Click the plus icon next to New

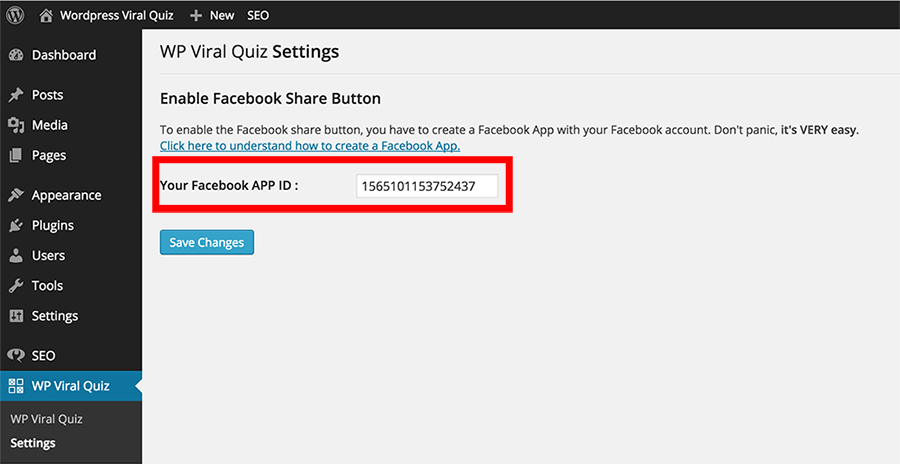click(196, 16)
